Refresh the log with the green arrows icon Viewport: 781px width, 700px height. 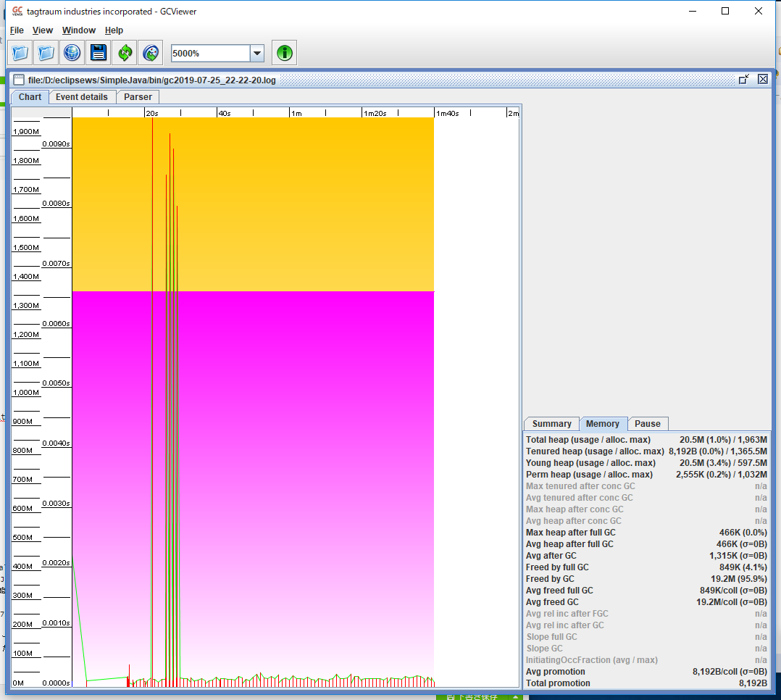125,53
